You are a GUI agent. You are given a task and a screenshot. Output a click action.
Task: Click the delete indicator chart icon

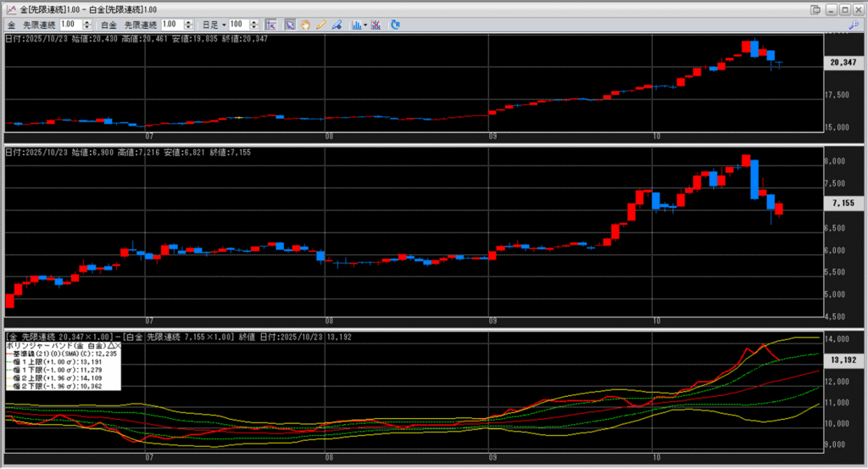tap(376, 25)
